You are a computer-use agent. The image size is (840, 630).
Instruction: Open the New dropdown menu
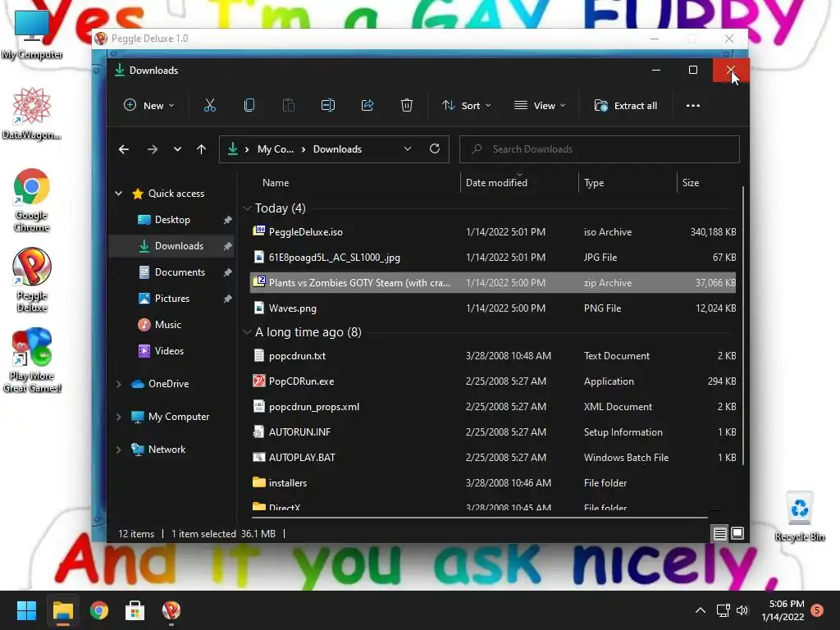coord(149,106)
